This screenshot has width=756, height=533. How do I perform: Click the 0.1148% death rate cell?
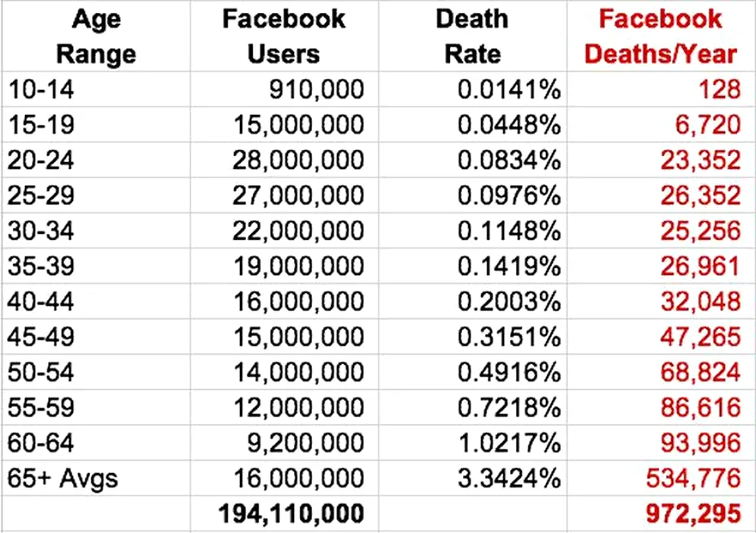[509, 231]
